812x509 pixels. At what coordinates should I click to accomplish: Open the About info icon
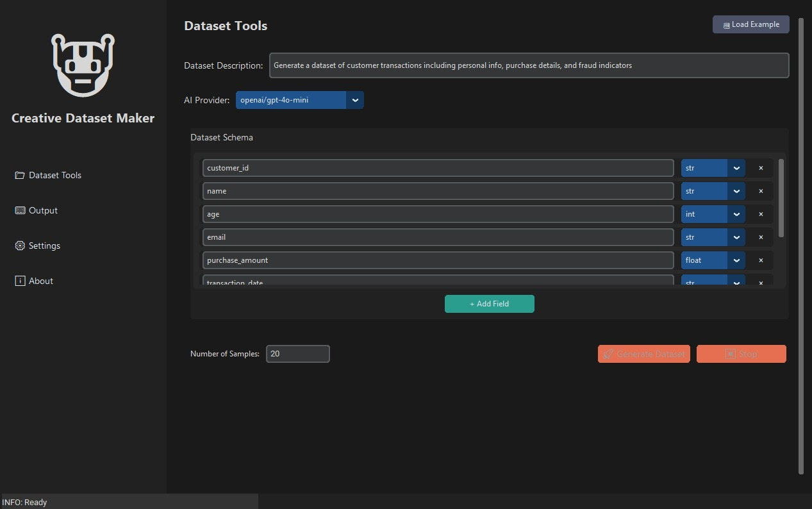[20, 281]
